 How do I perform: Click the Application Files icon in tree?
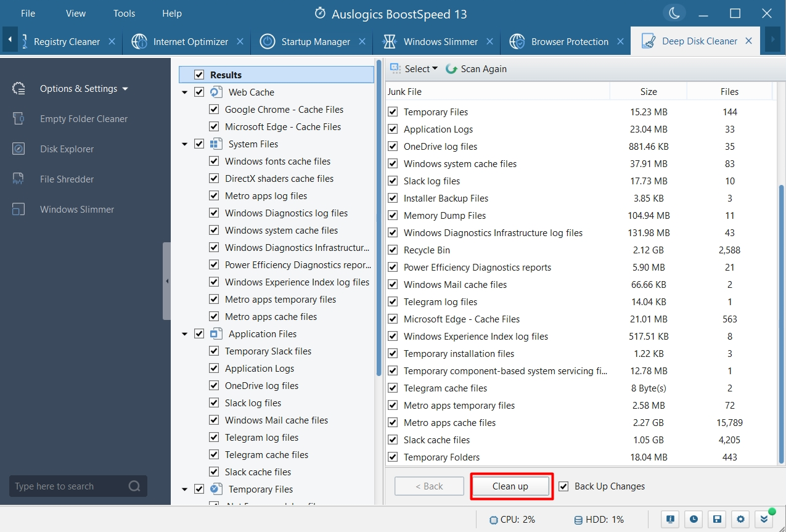click(x=216, y=334)
